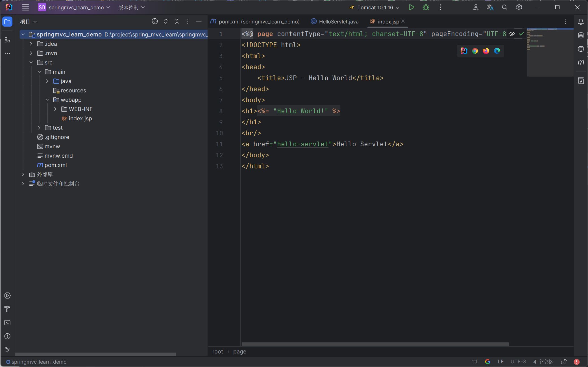This screenshot has height=367, width=588.
Task: Click the UTF-8 encoding status bar widget
Action: [x=518, y=362]
